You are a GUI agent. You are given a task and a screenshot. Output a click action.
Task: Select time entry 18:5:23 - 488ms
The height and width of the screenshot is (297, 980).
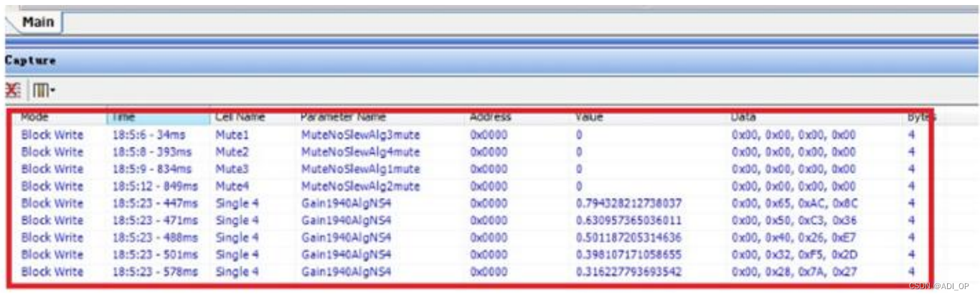tap(155, 237)
